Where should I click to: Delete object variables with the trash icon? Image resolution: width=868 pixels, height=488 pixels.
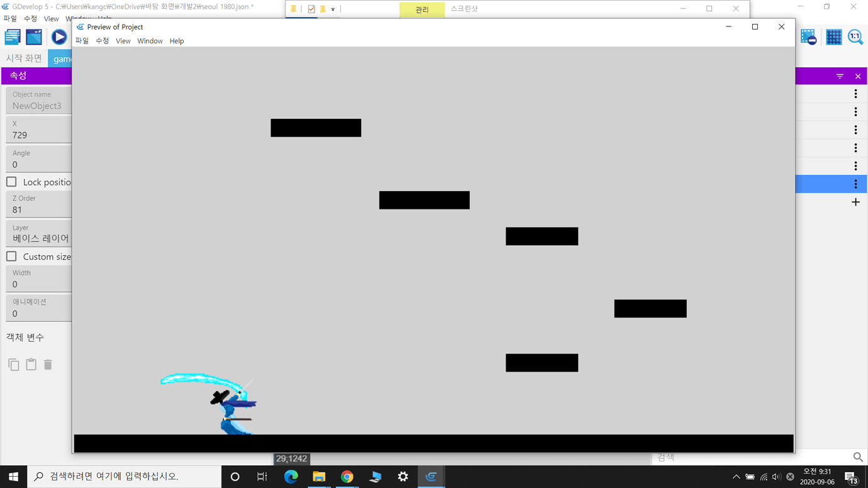point(47,364)
